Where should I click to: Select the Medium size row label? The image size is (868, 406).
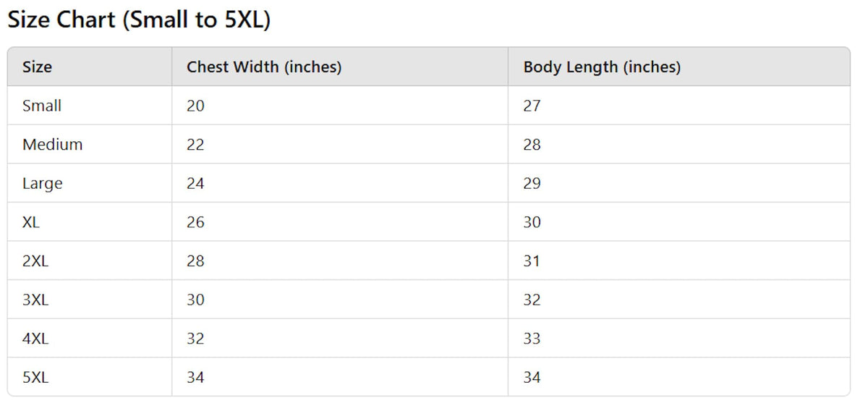(52, 145)
